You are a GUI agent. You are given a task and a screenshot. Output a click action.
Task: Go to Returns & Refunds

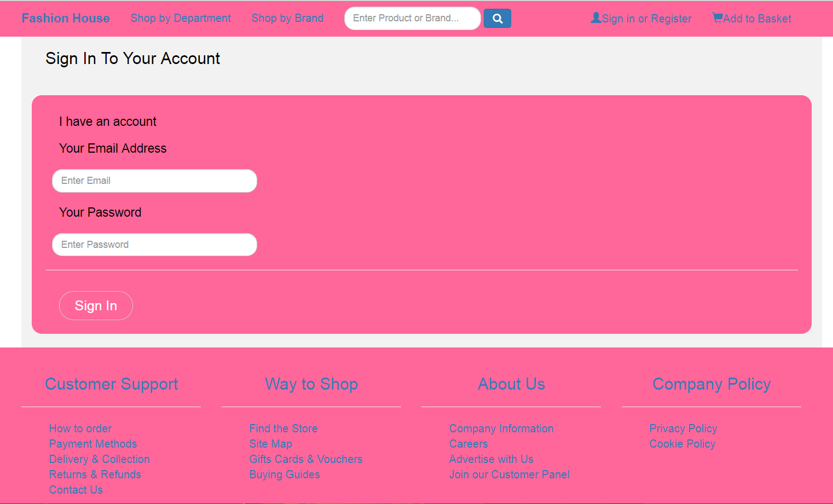point(95,474)
